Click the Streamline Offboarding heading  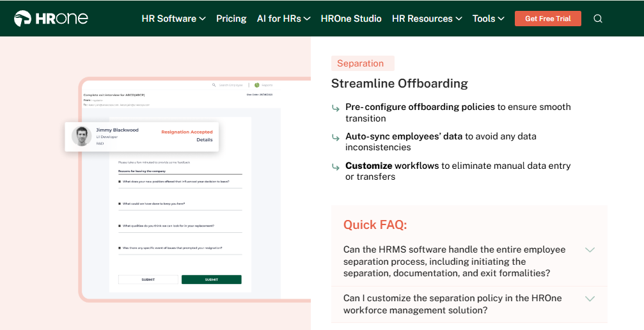400,83
